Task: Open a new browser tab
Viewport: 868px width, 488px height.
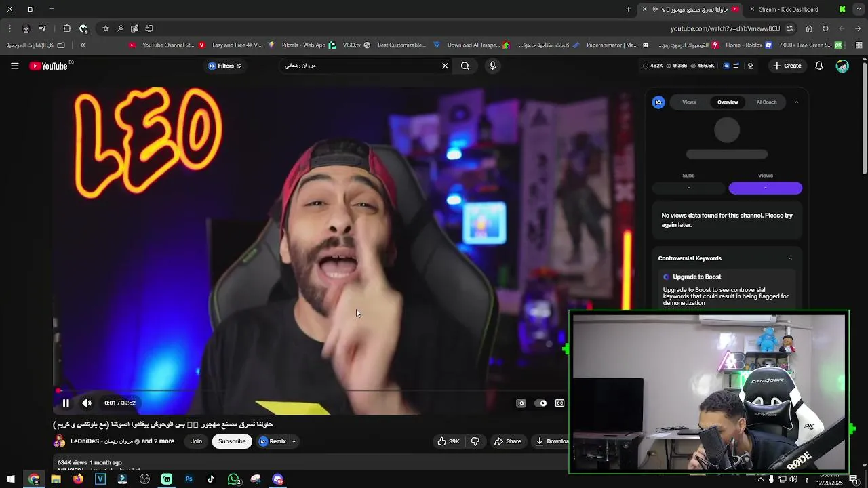Action: [x=628, y=9]
